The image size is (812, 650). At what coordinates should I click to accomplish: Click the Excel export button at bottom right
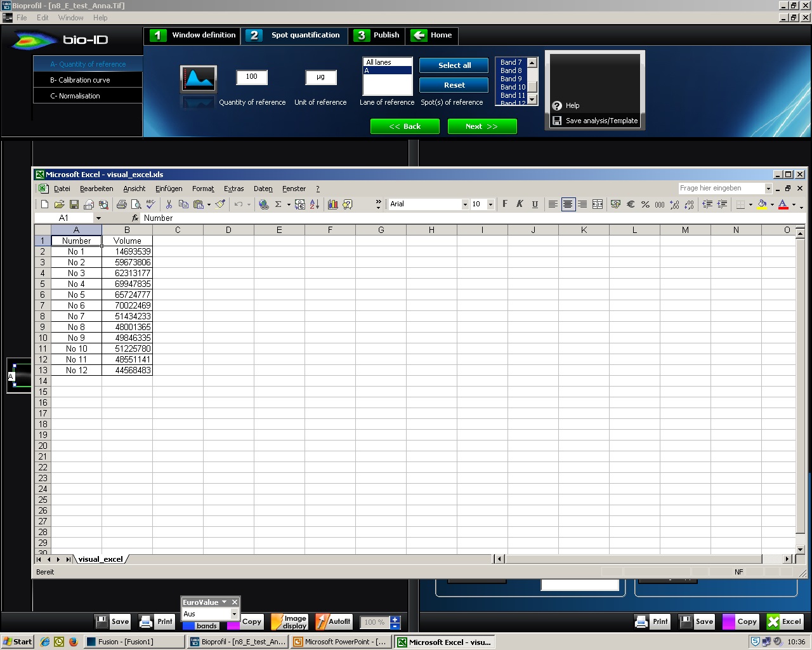(x=784, y=621)
